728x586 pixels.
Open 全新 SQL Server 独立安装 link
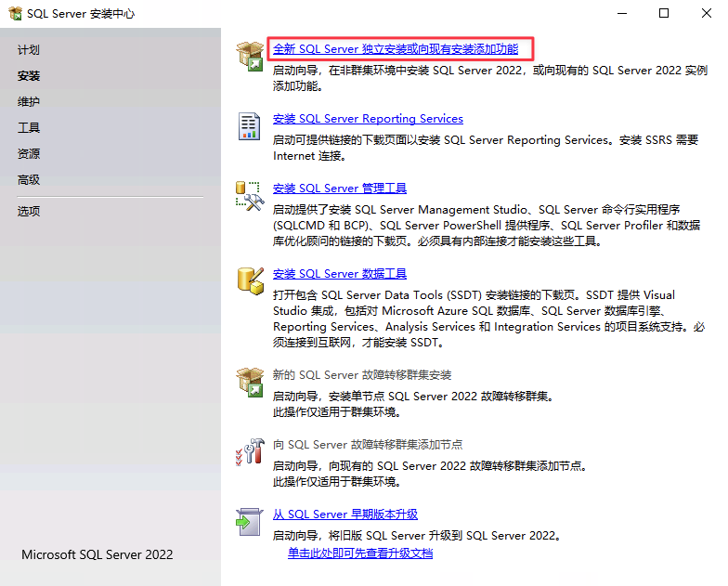(x=396, y=48)
